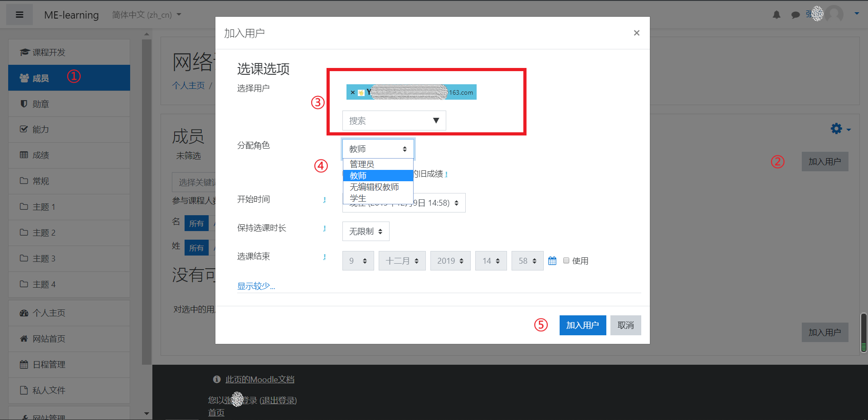
Task: Open the gear settings menu
Action: 836,129
